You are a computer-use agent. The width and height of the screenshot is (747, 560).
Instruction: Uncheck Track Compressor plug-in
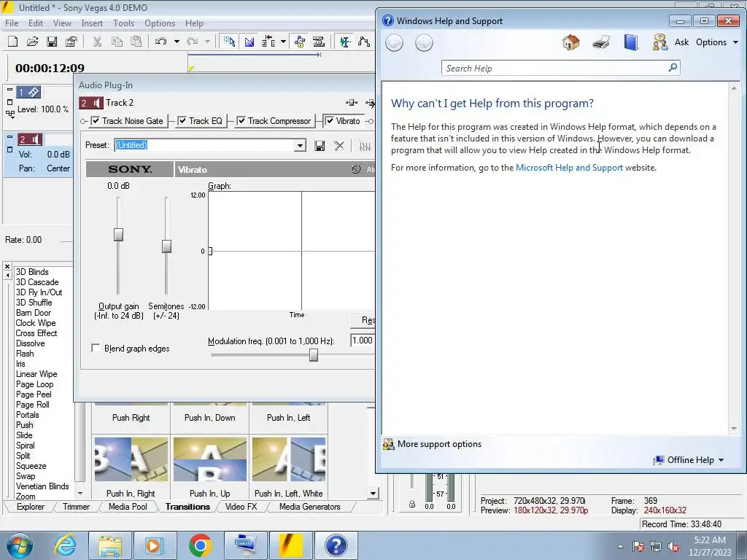(x=241, y=121)
